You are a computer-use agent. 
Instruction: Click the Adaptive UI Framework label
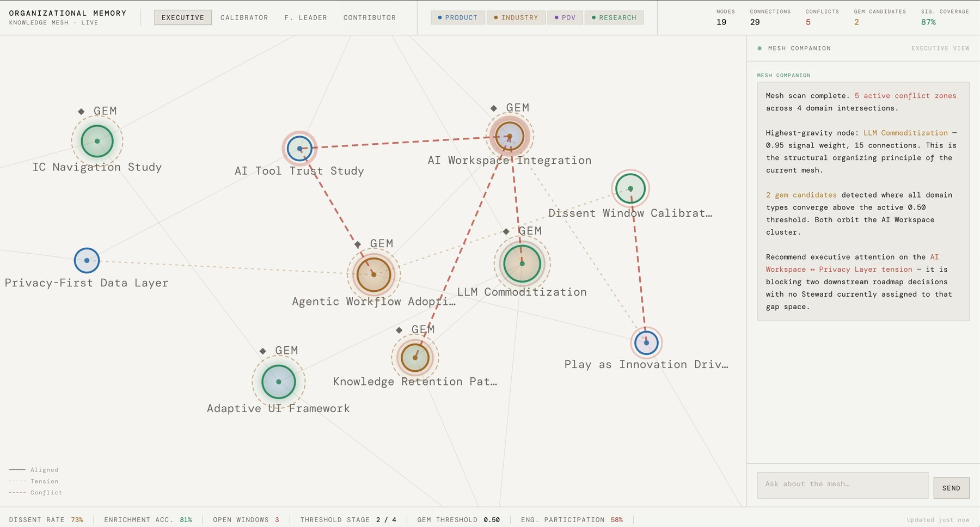(278, 408)
